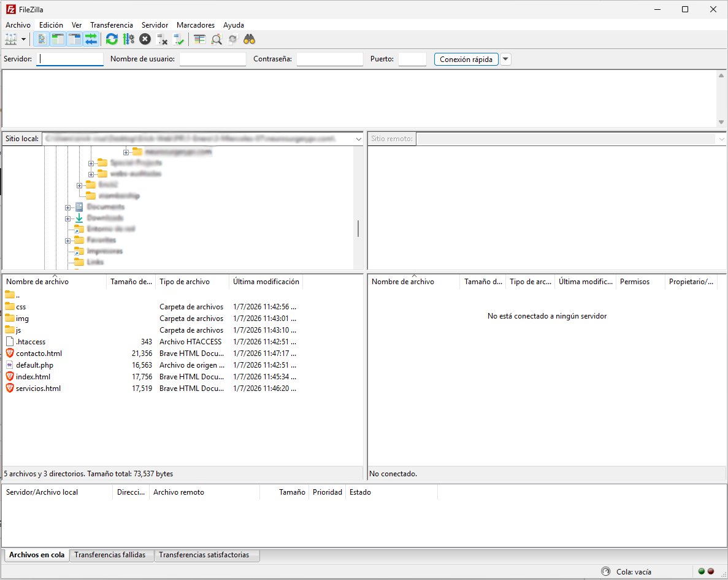Expand the Favorites folder in the tree
The width and height of the screenshot is (728, 580).
[67, 239]
